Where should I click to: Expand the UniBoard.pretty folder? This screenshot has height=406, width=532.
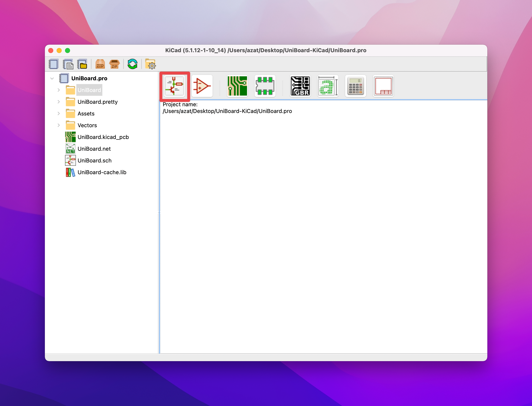pos(59,102)
